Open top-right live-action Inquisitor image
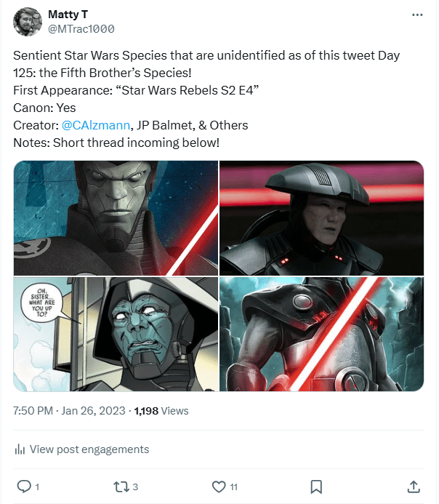The image size is (439, 504). point(321,217)
